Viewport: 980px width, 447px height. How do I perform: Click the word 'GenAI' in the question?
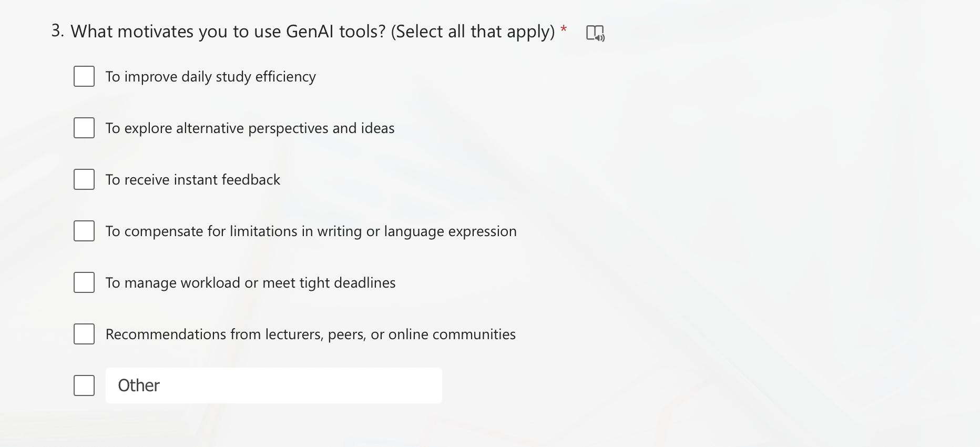click(310, 32)
